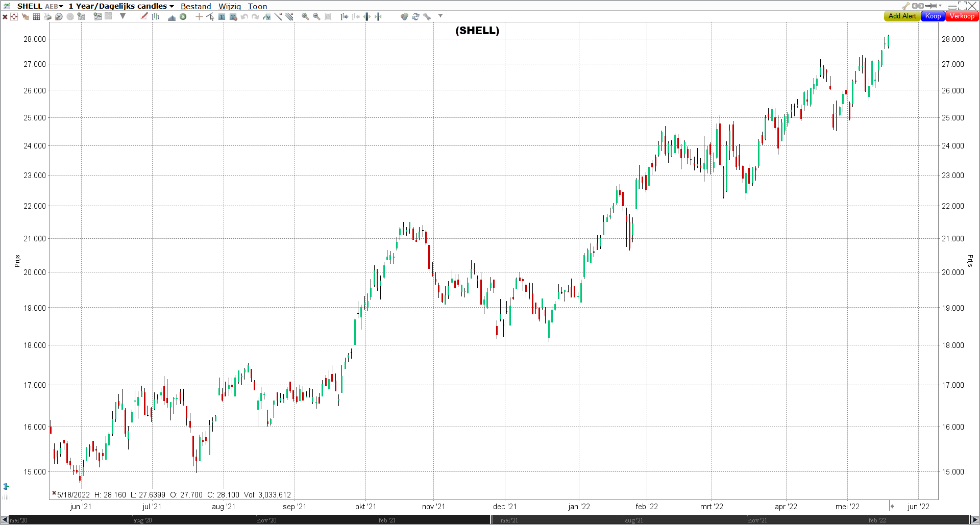Click the 'okt '21' date axis label
980x525 pixels.
(365, 507)
